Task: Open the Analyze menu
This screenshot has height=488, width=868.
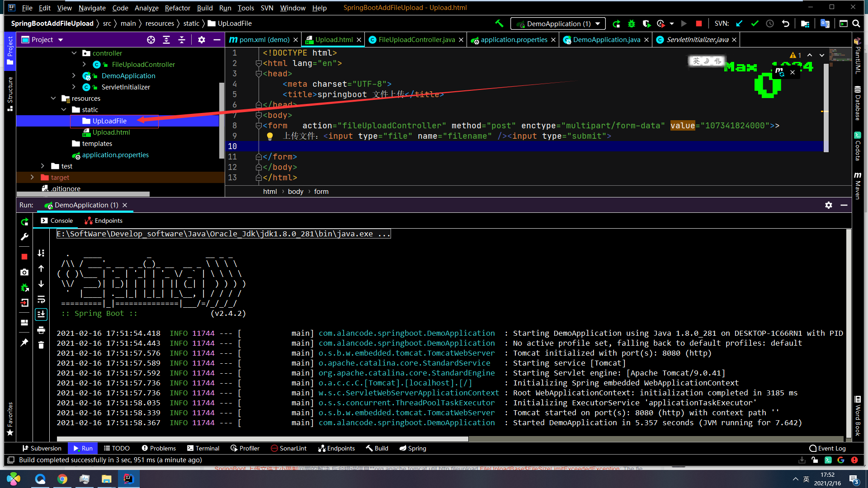Action: tap(146, 8)
